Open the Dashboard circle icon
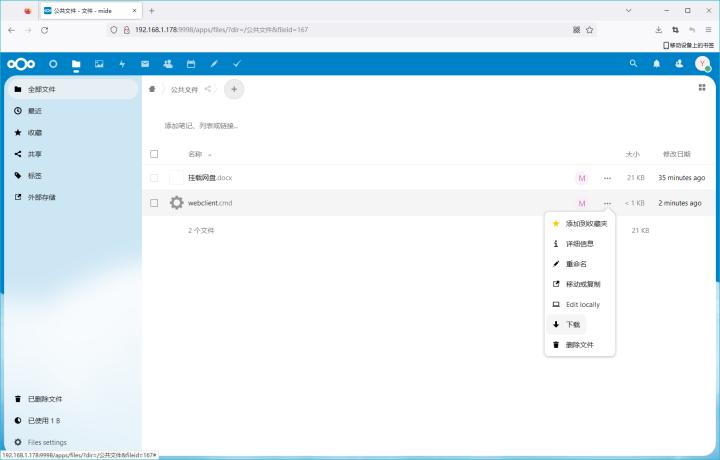720x460 pixels. (53, 64)
